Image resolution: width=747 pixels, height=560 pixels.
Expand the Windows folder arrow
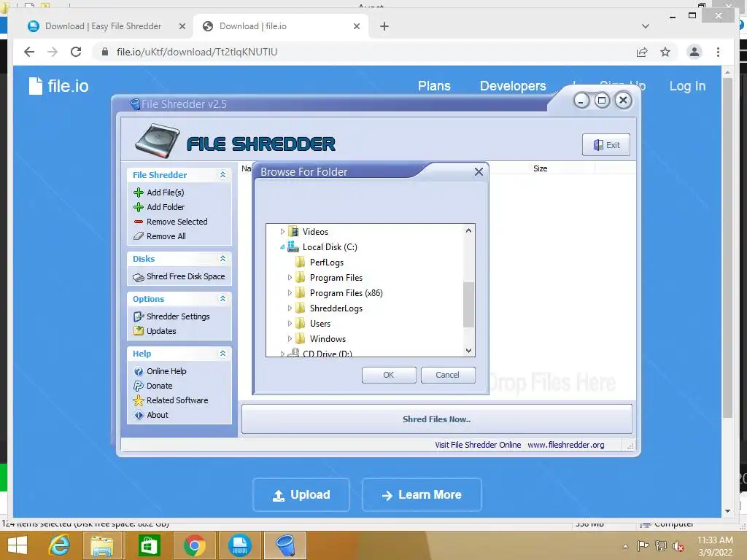289,338
